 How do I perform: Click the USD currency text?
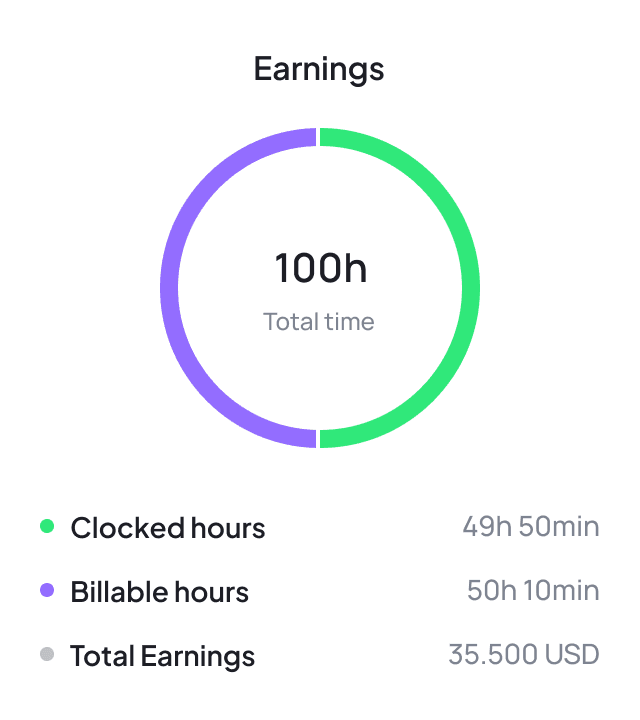click(572, 656)
